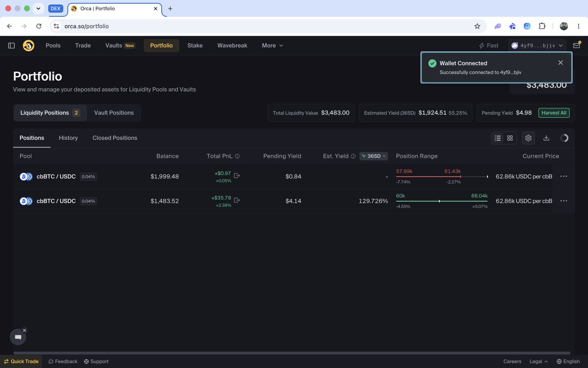
Task: Switch to History sub-tab
Action: click(68, 138)
